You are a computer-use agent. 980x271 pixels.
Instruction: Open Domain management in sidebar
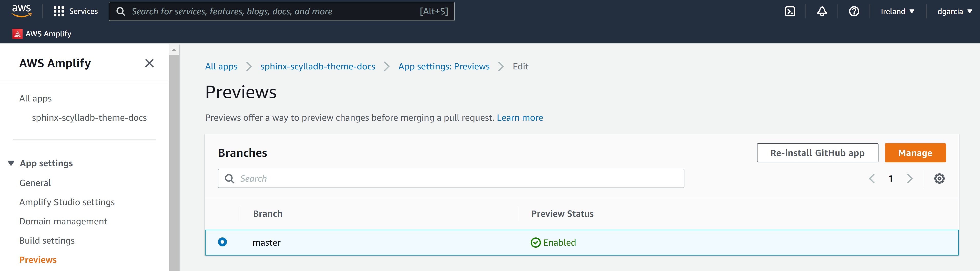63,221
